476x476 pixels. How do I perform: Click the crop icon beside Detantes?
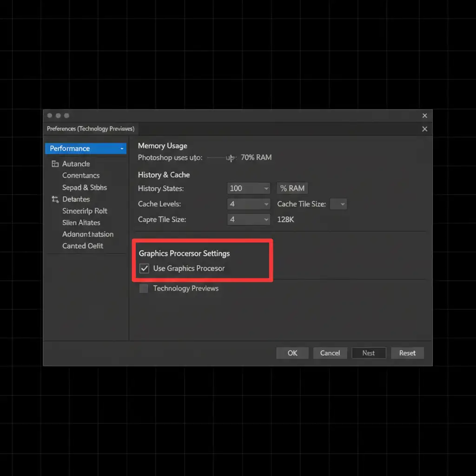55,199
